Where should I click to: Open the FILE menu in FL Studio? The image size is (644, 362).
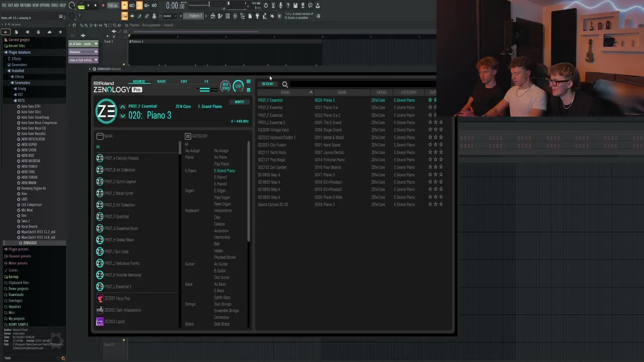pos(4,5)
